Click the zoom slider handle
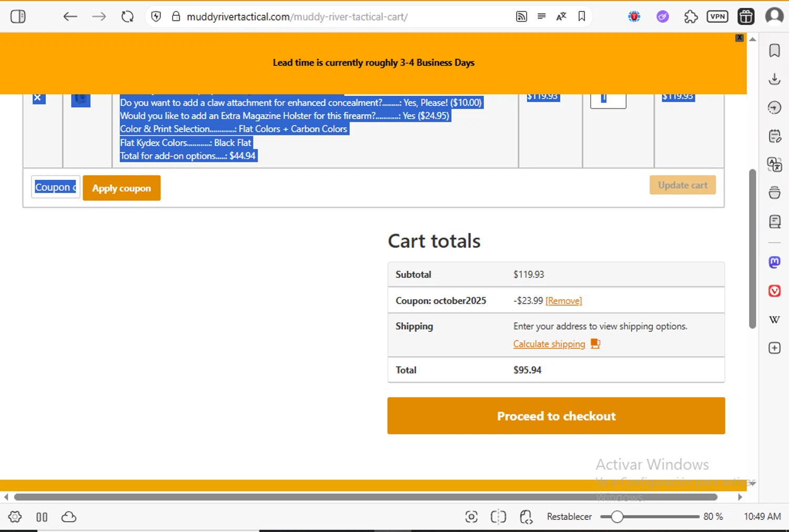 coord(617,517)
